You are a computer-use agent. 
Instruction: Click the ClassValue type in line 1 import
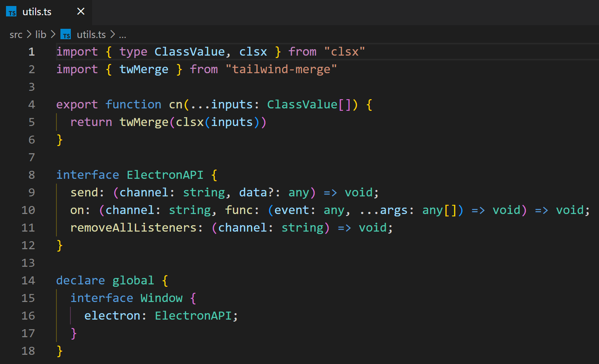click(x=190, y=52)
